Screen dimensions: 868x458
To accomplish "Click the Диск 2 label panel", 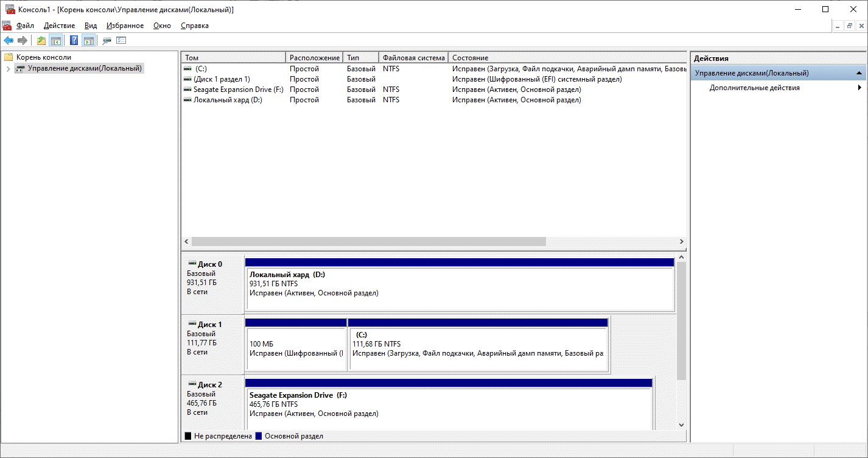I will pos(213,403).
